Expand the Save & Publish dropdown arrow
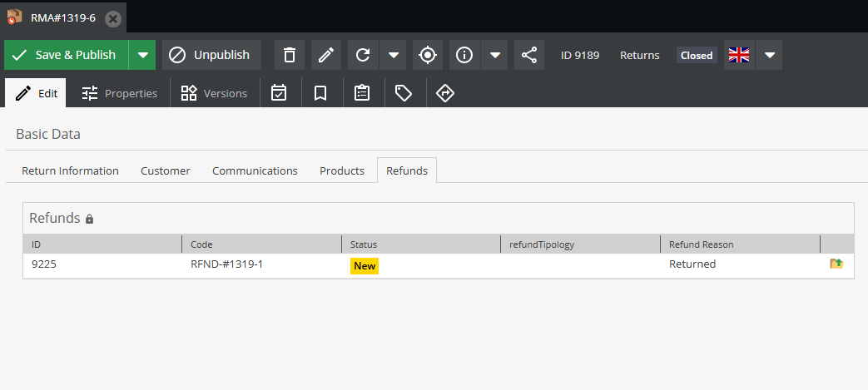This screenshot has height=390, width=868. (x=143, y=55)
